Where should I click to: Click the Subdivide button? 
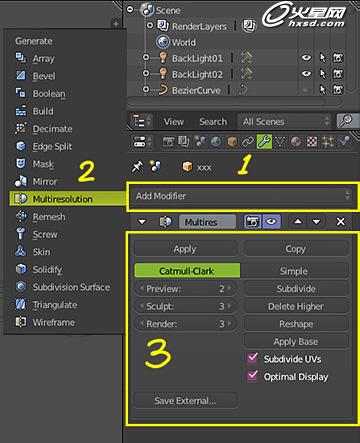point(296,289)
